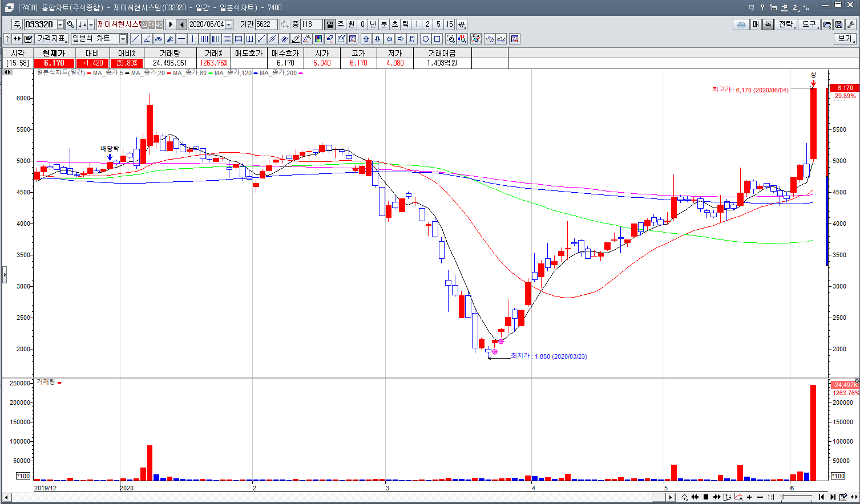The image size is (860, 504).
Task: Zoom out chart with minus icon
Action: (x=760, y=497)
